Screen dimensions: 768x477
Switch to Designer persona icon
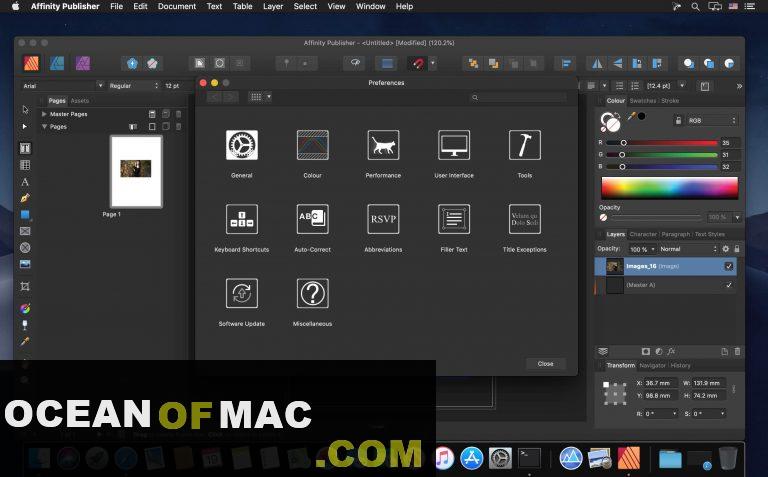click(57, 63)
